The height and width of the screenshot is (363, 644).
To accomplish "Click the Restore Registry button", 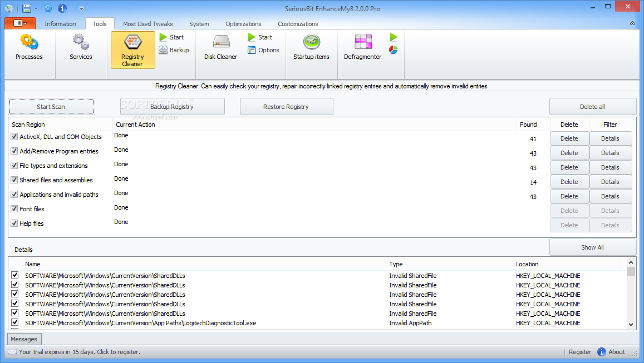I will point(286,107).
